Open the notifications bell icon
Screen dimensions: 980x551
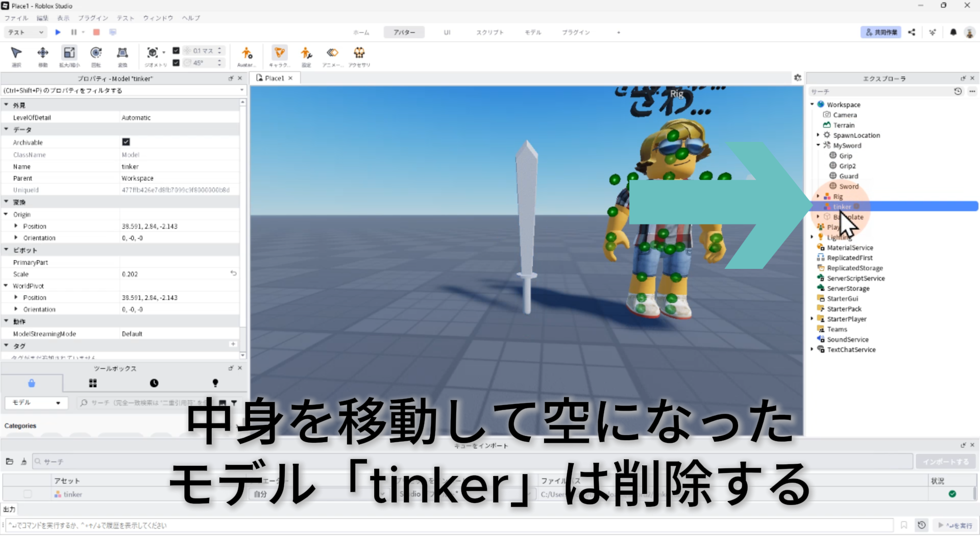click(x=953, y=32)
